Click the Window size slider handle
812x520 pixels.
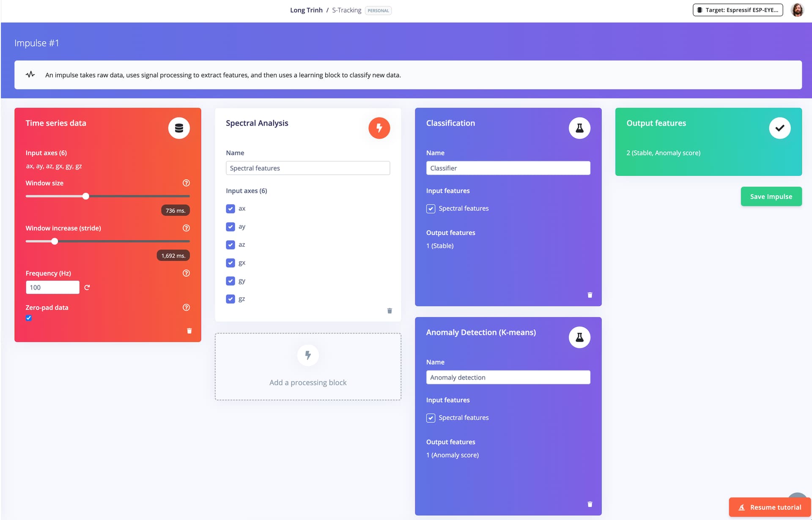pyautogui.click(x=86, y=196)
